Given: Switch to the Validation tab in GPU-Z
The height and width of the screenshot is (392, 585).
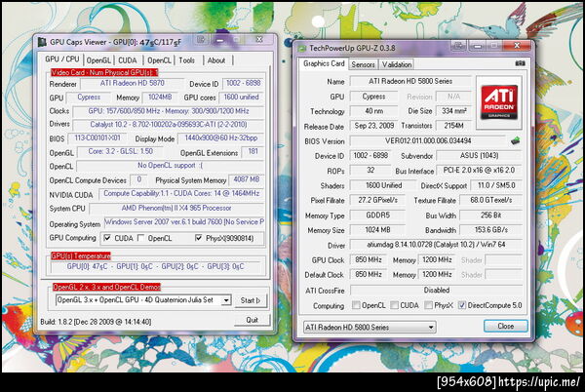Looking at the screenshot, I should (x=397, y=64).
